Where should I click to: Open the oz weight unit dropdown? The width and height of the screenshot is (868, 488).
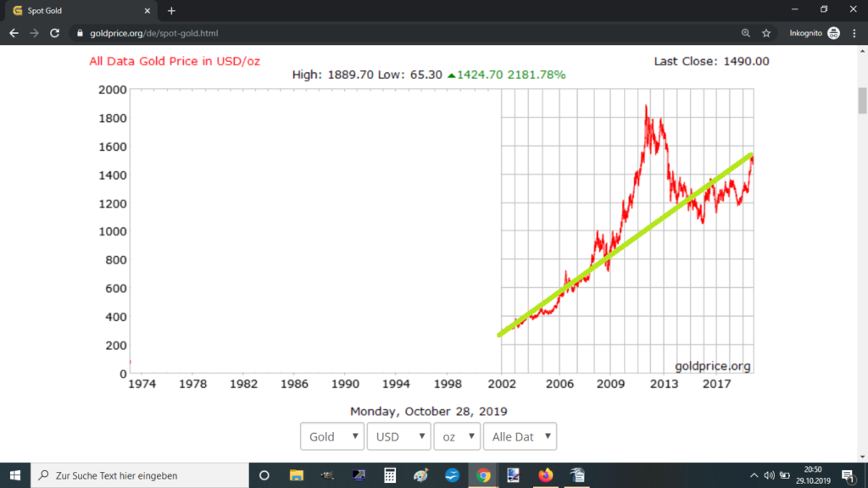click(457, 436)
